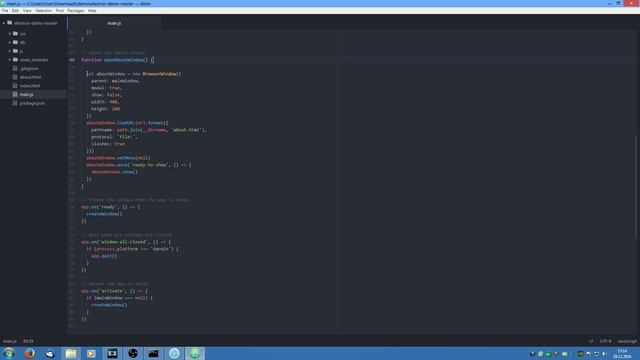
Task: Click the js folder icon
Action: click(16, 51)
